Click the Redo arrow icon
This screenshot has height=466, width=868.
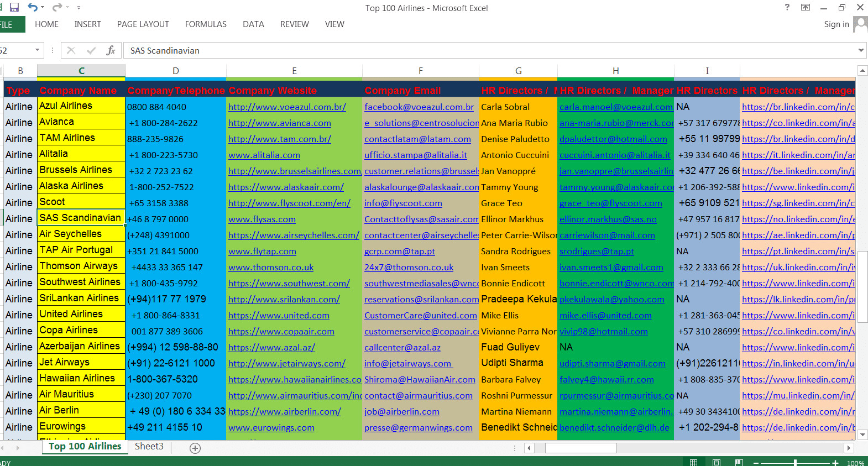pos(57,7)
